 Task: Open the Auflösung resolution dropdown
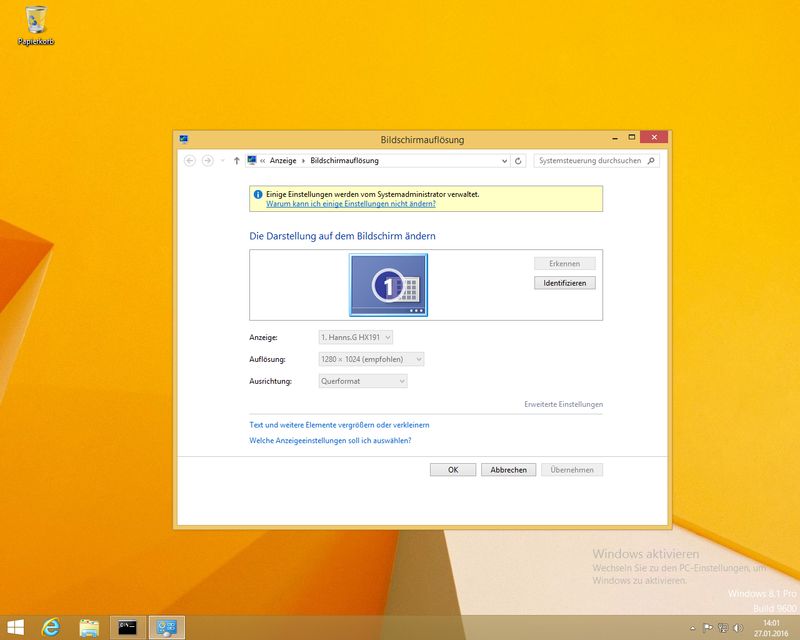tap(372, 359)
